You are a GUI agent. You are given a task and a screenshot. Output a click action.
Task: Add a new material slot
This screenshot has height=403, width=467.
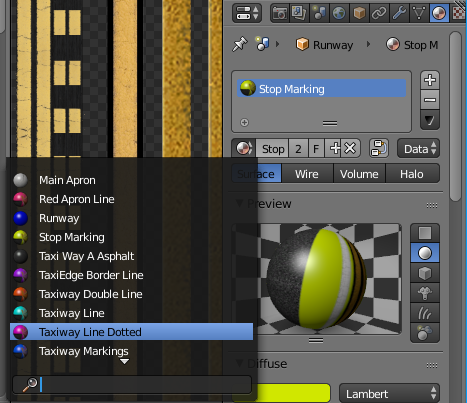click(430, 80)
